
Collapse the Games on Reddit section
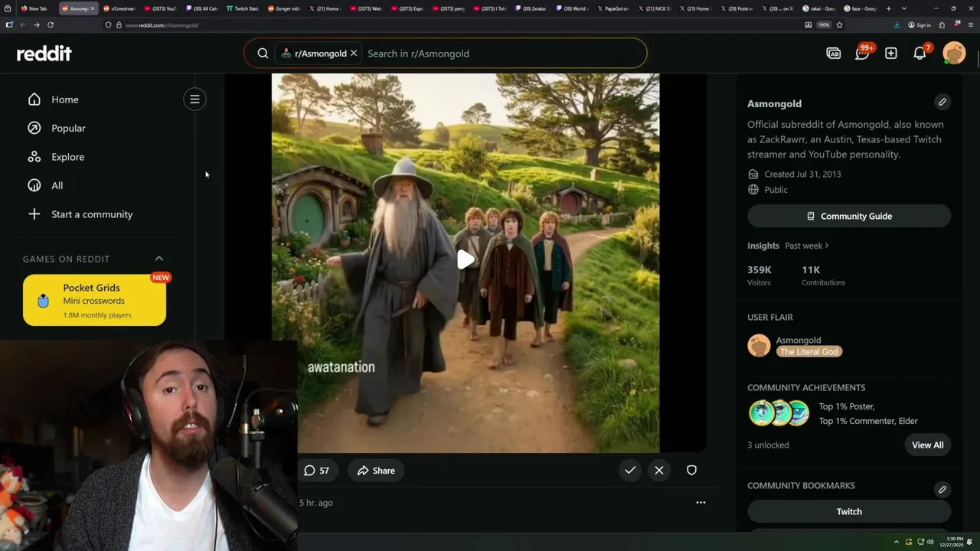pos(159,259)
